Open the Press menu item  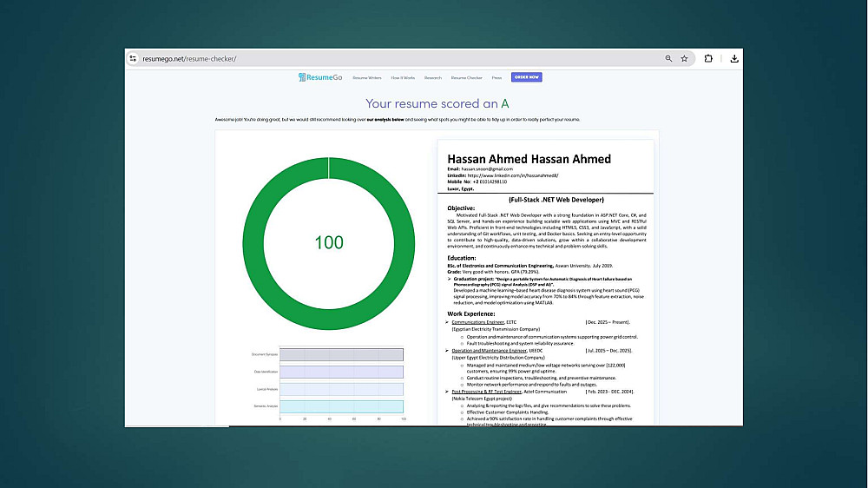click(x=496, y=77)
